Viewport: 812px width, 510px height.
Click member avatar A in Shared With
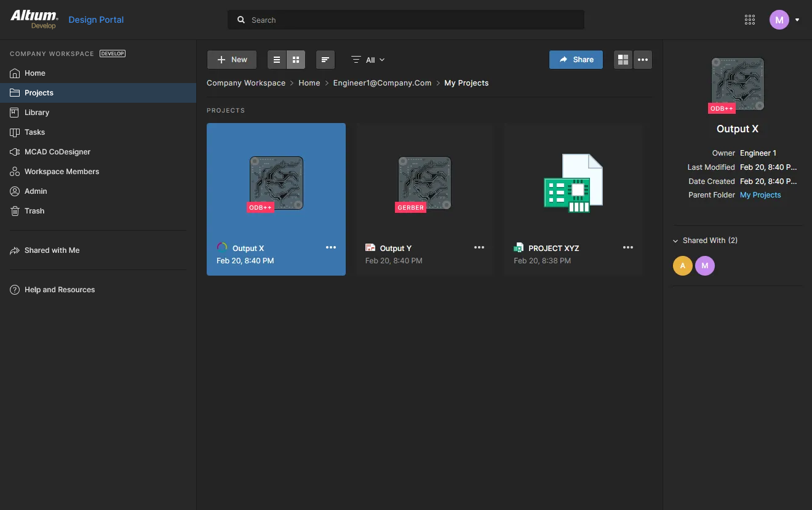click(x=682, y=266)
